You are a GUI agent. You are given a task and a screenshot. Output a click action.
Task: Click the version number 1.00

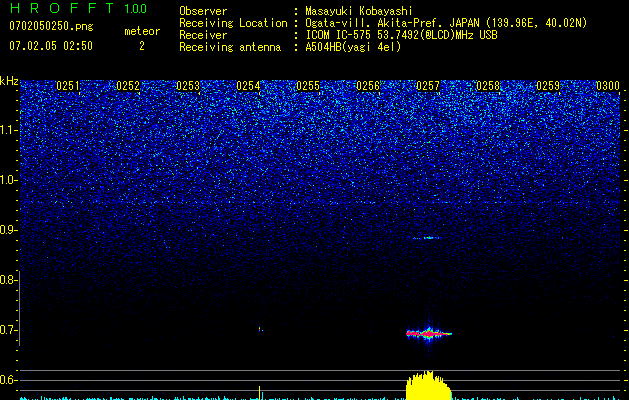pyautogui.click(x=135, y=9)
